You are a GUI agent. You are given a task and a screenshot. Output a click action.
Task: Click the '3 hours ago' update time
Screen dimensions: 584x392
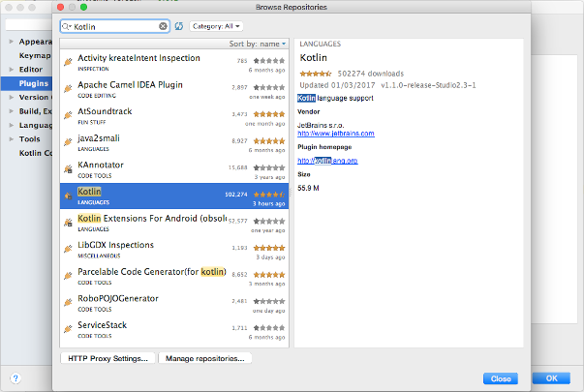coord(268,203)
